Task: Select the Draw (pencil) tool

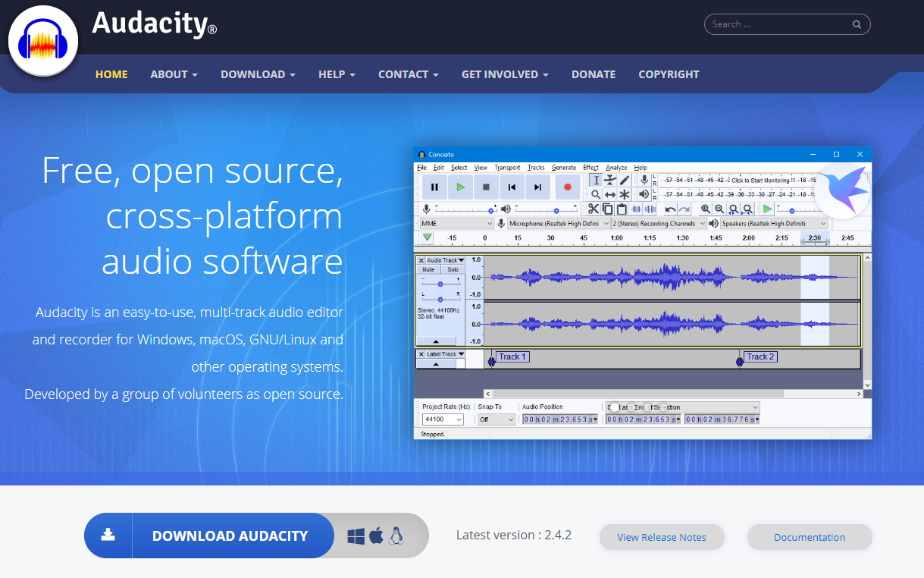Action: (625, 180)
